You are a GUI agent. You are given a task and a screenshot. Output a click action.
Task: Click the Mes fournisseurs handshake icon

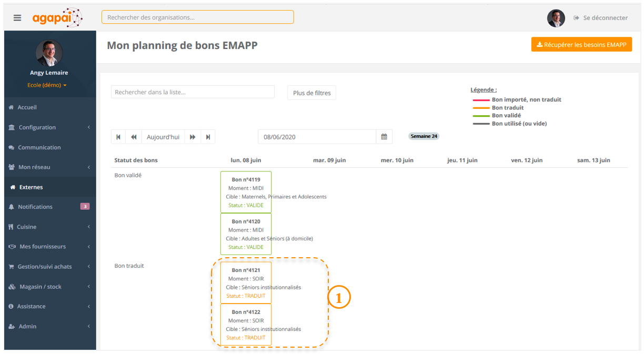pos(12,247)
